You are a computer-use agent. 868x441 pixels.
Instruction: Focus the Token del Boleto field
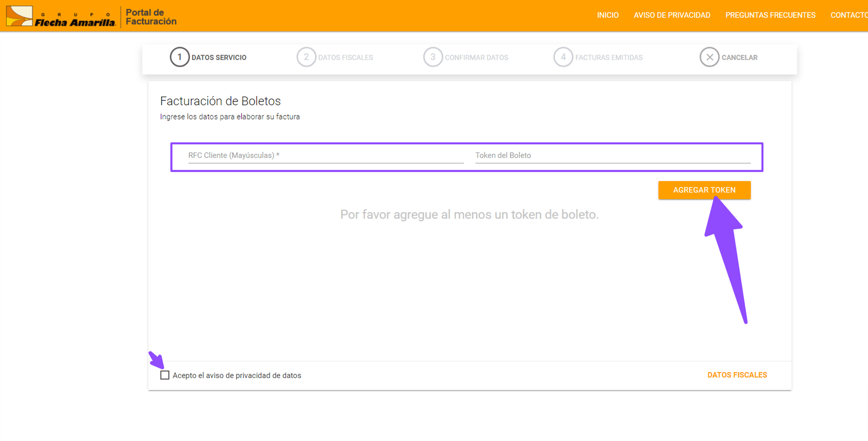click(613, 156)
